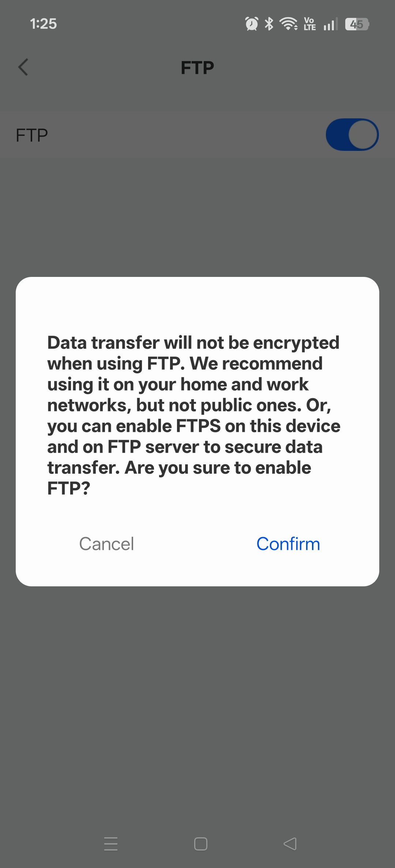Image resolution: width=395 pixels, height=868 pixels.
Task: Tap the FTP row label
Action: point(32,135)
